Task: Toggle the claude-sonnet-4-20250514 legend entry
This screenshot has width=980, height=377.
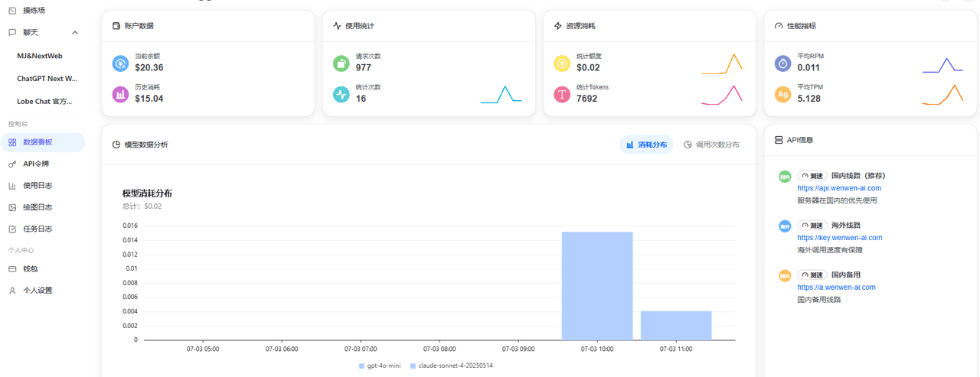Action: pyautogui.click(x=452, y=366)
